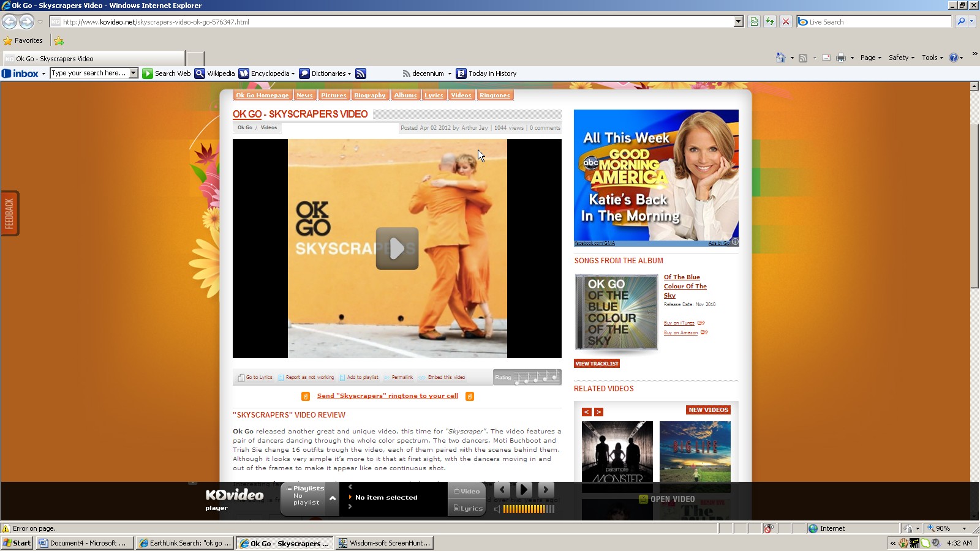The width and height of the screenshot is (980, 551).
Task: Click in the toolbar search input field
Action: point(89,73)
